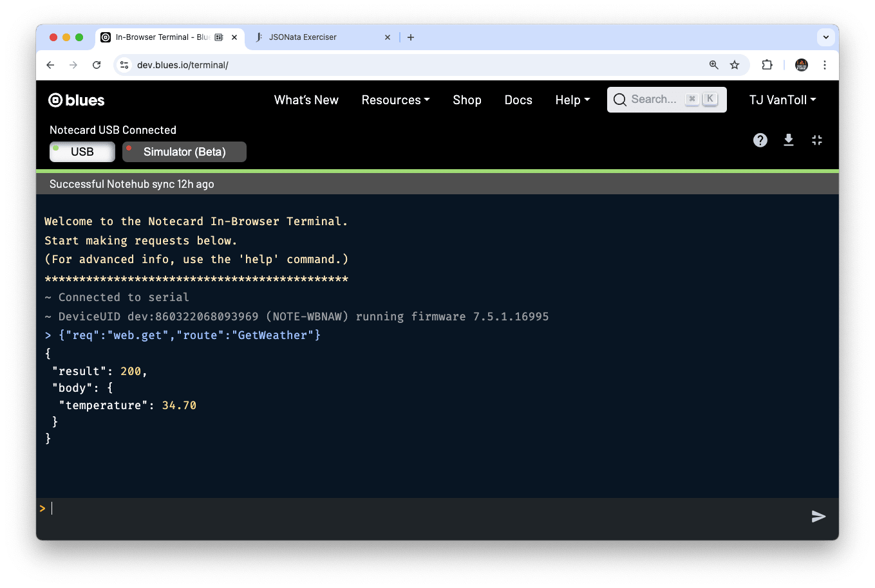Click the result value 200

[131, 371]
